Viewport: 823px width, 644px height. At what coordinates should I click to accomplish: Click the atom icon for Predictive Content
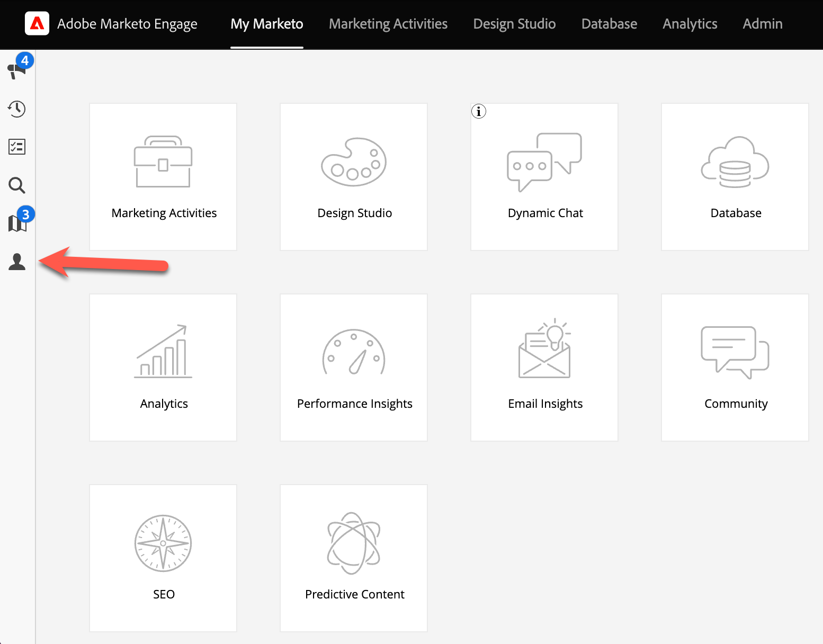click(354, 543)
